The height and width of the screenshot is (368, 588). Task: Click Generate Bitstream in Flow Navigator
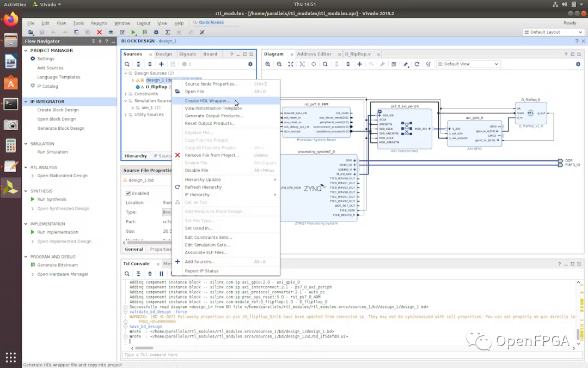[x=57, y=265]
